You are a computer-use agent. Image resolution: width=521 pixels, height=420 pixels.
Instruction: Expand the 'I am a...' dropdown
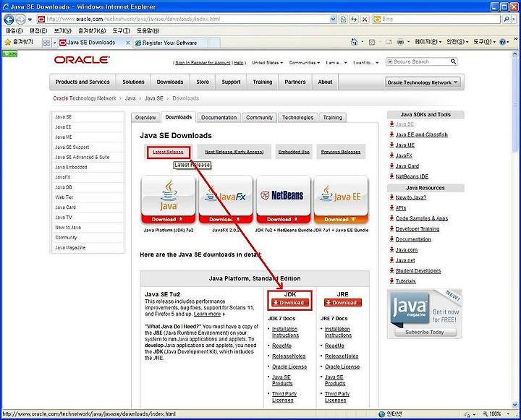[x=336, y=62]
